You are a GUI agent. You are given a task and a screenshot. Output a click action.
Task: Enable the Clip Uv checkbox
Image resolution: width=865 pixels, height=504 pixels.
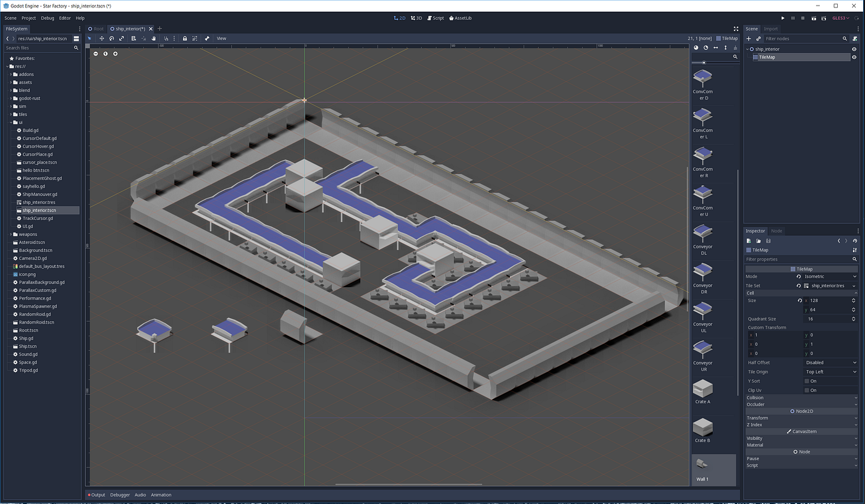point(807,390)
